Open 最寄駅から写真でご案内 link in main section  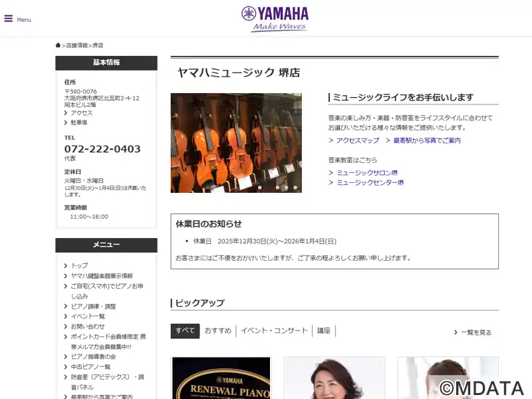coord(427,140)
